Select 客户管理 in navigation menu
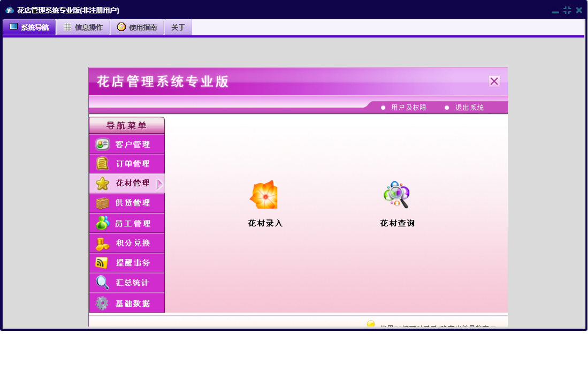Viewport: 588px width, 387px height. 127,144
